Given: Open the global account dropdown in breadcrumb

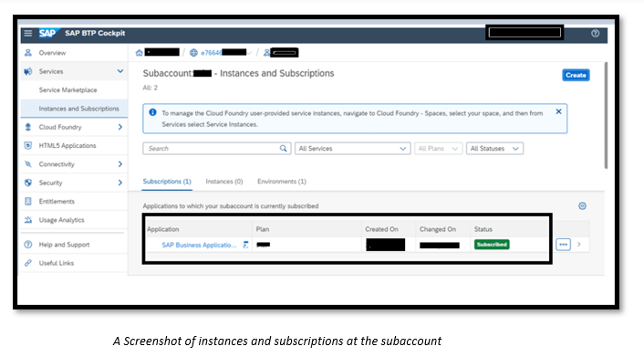Looking at the screenshot, I should 250,53.
